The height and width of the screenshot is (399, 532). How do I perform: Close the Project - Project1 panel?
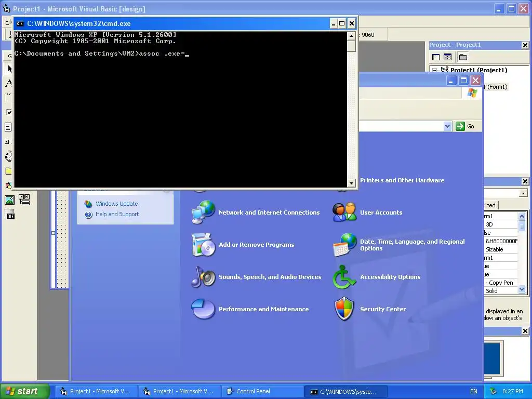[x=525, y=45]
